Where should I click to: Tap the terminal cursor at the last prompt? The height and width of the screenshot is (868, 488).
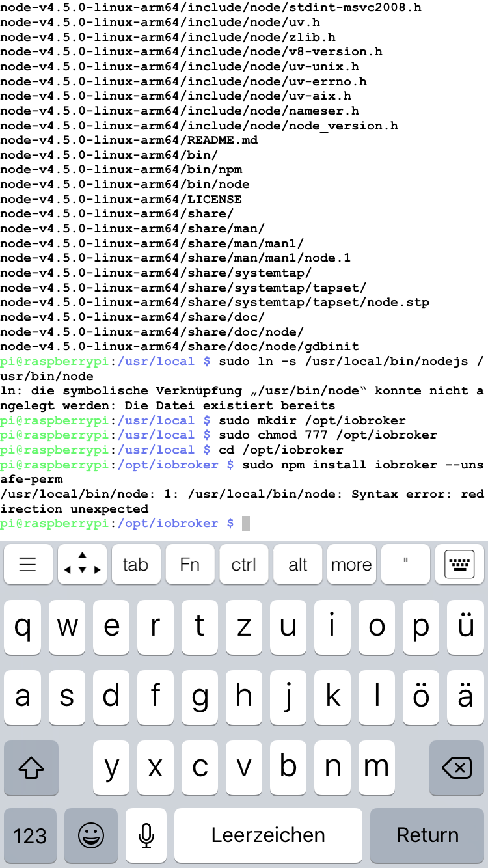[246, 524]
